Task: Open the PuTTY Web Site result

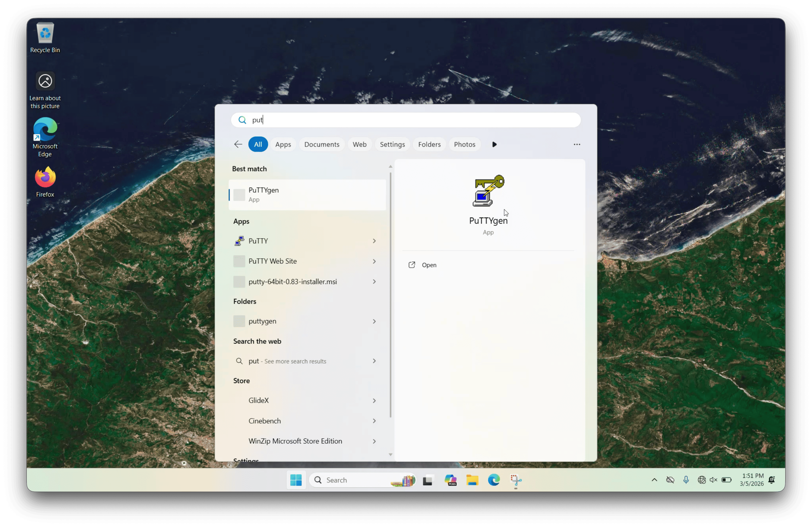Action: [307, 261]
